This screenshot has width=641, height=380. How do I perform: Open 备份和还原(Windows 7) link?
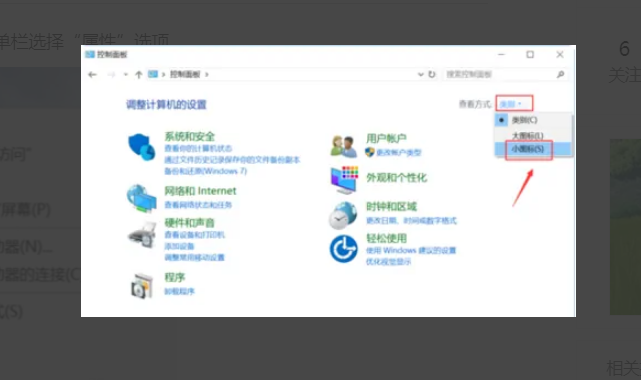pos(206,171)
